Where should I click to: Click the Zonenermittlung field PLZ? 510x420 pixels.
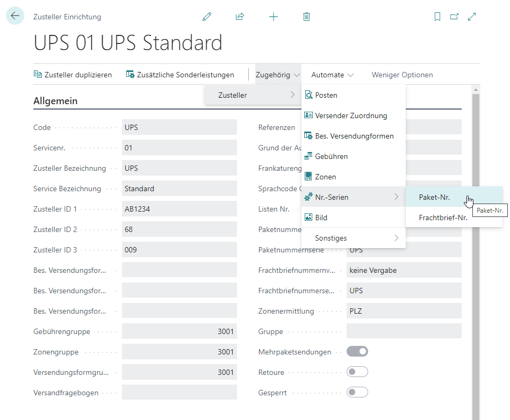click(404, 311)
